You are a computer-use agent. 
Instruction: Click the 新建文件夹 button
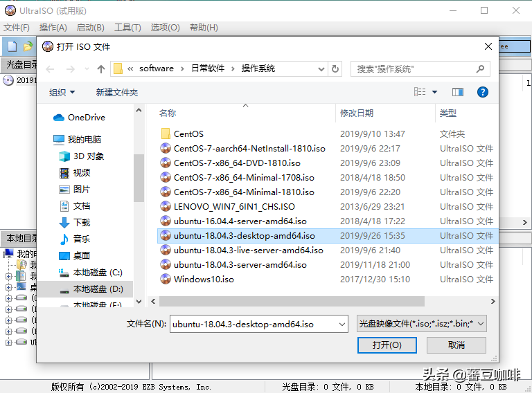117,92
